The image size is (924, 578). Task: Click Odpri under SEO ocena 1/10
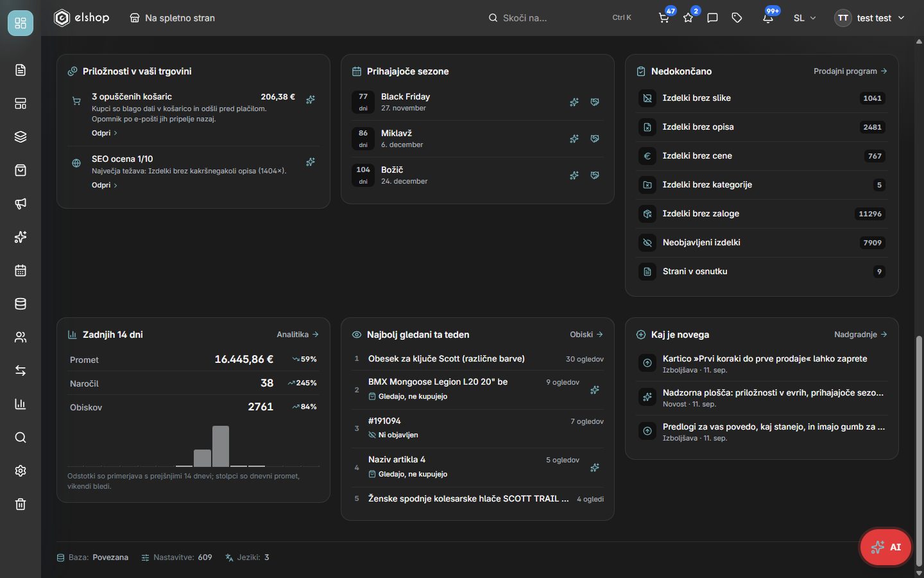104,185
